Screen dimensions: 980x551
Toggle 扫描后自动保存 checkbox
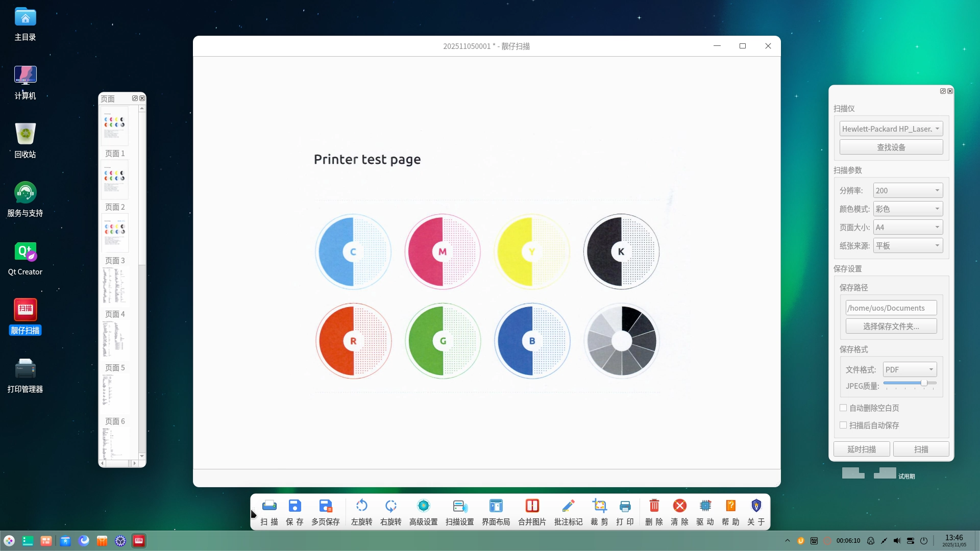click(x=843, y=425)
